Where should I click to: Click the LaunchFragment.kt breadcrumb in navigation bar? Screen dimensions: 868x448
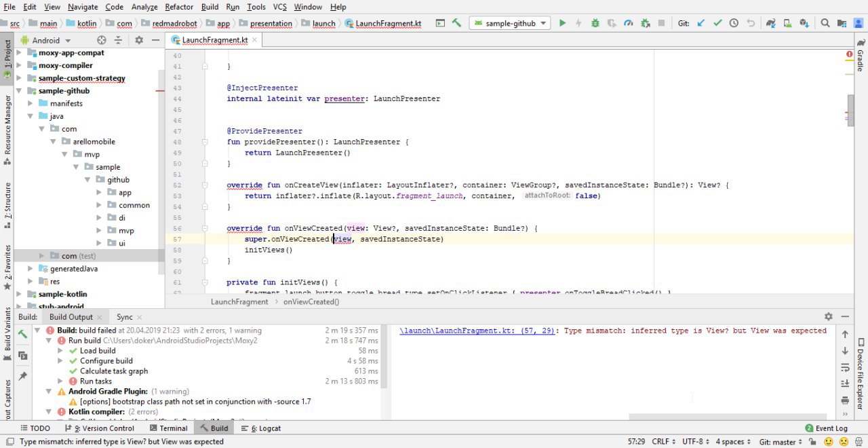[x=383, y=23]
